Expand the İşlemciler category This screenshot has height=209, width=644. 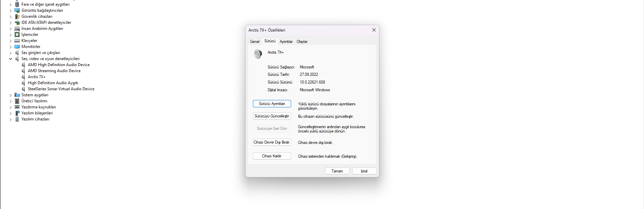(10, 35)
